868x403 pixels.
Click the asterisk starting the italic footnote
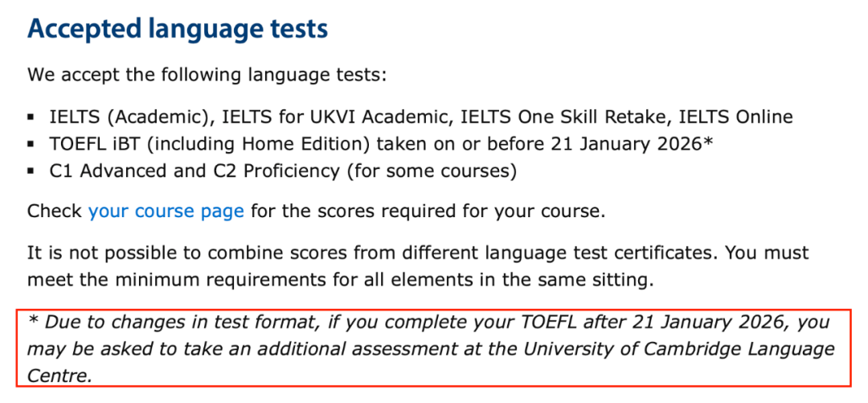[33, 321]
